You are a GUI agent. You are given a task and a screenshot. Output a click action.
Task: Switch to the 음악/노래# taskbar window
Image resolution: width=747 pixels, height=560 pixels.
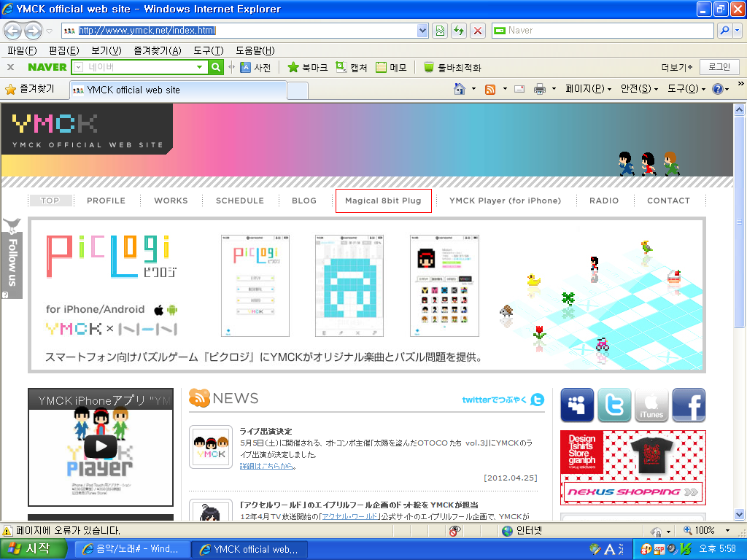pos(133,549)
